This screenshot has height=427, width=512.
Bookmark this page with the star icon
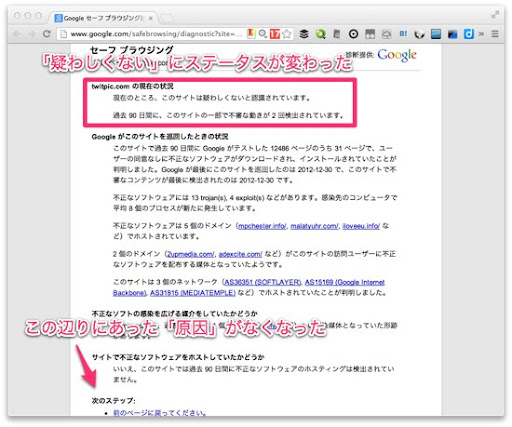tap(287, 34)
